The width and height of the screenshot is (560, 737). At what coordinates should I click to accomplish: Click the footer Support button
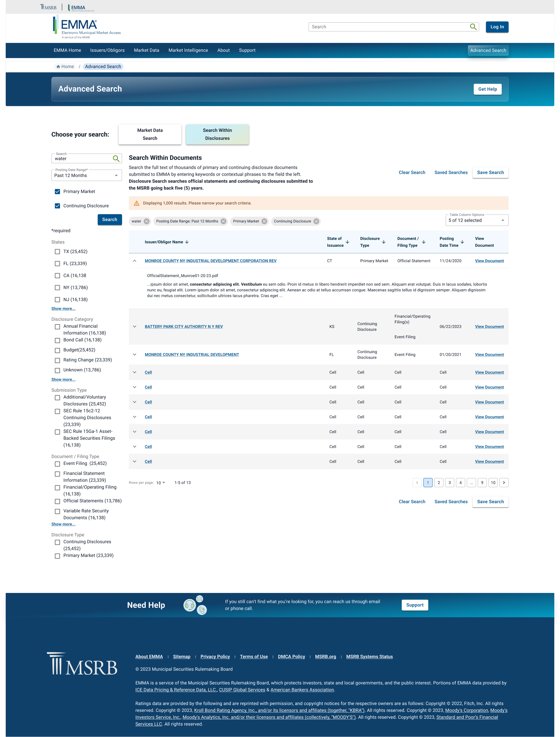415,605
